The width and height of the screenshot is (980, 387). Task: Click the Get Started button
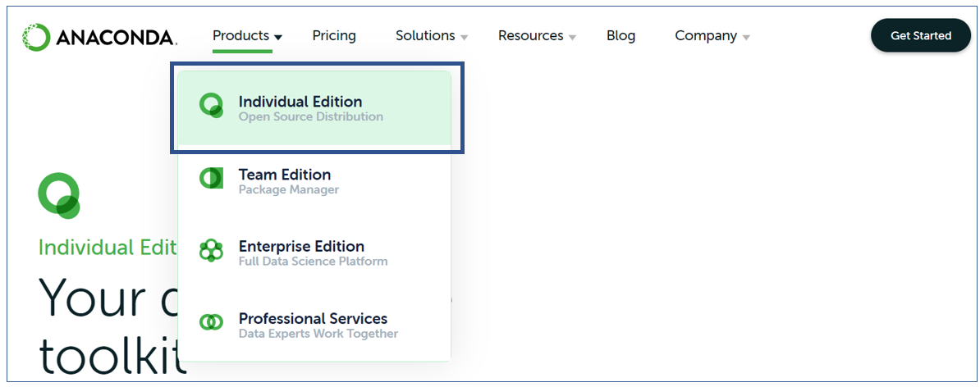point(921,35)
